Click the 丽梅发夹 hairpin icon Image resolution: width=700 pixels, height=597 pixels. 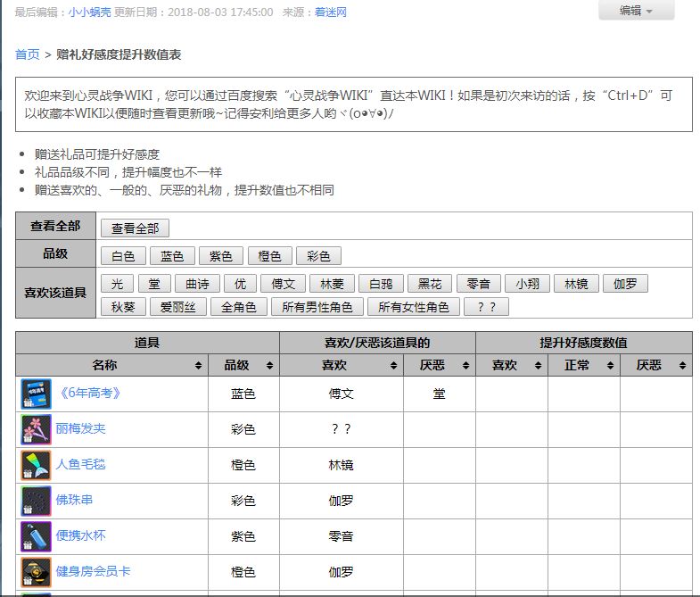coord(36,429)
